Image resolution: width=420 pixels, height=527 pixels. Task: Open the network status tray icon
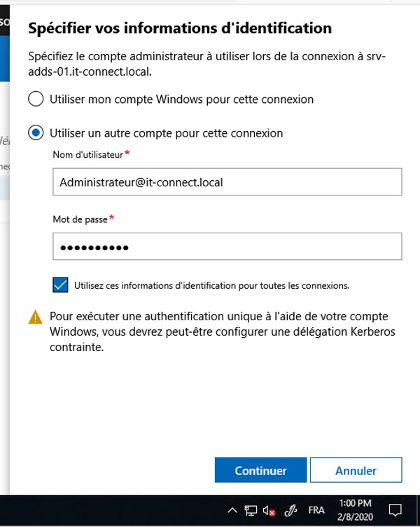pyautogui.click(x=251, y=510)
